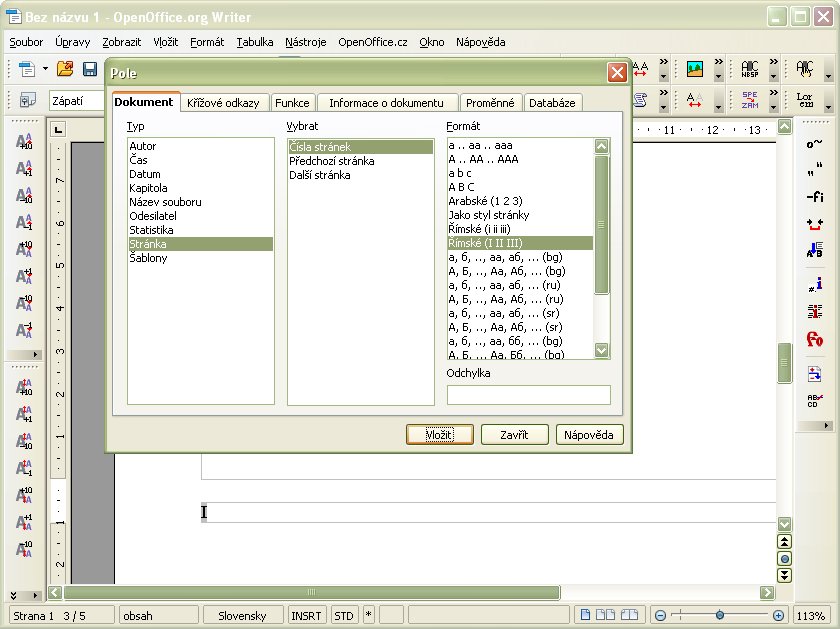Click the Navigation circle button below vertical scrollbar
Image resolution: width=840 pixels, height=629 pixels.
pyautogui.click(x=784, y=559)
